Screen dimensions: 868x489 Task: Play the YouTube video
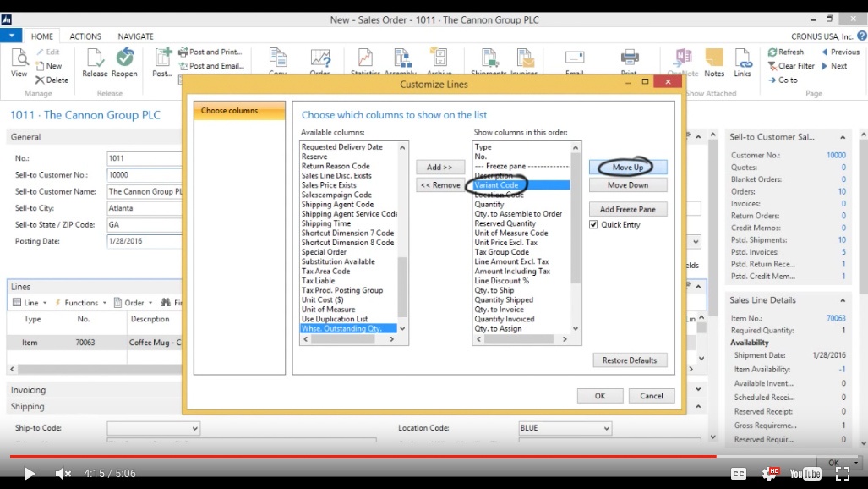(x=29, y=474)
